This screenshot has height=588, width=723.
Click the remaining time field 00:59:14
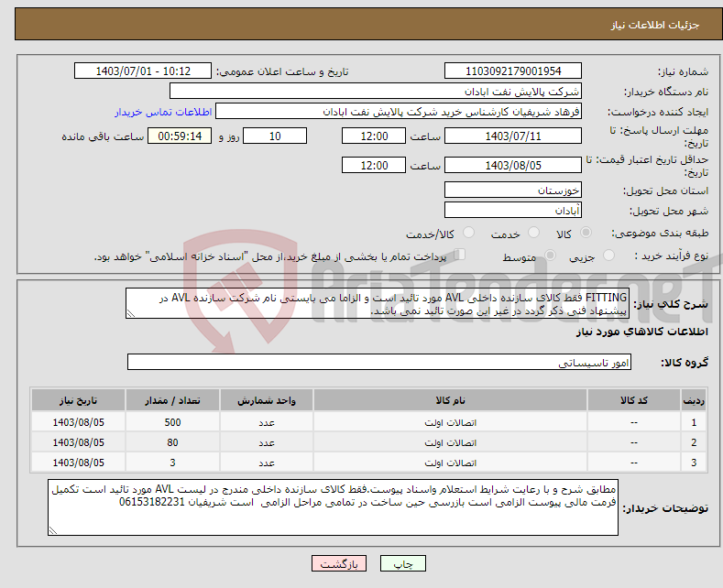tap(180, 136)
